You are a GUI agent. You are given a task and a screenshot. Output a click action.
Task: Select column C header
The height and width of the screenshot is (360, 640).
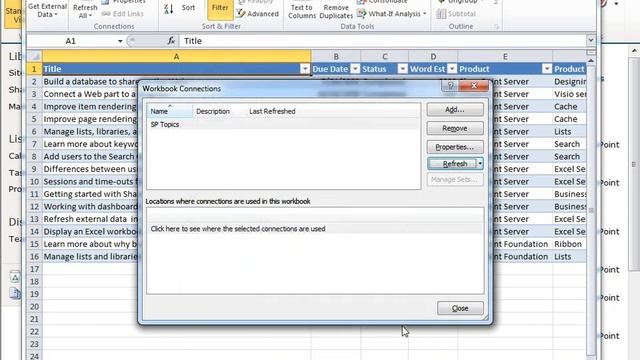(384, 56)
